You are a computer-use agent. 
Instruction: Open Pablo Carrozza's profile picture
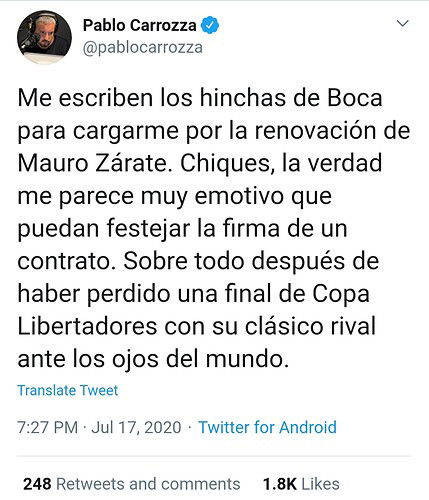[44, 37]
